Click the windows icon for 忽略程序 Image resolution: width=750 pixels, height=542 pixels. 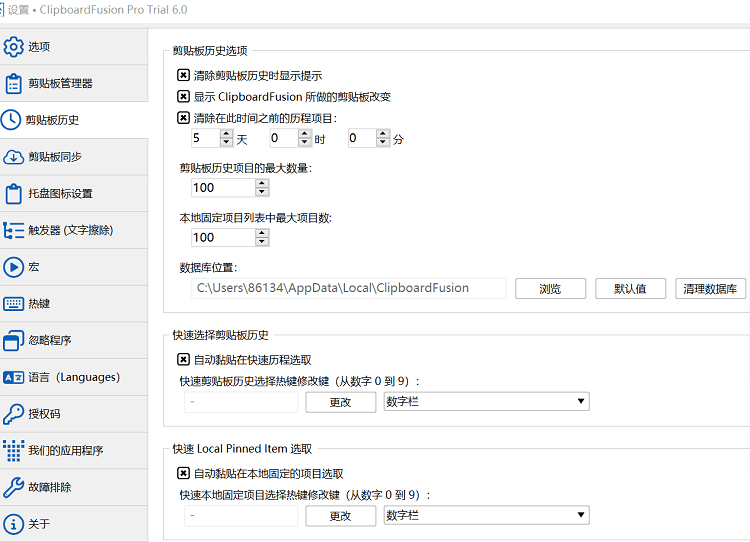tap(13, 341)
